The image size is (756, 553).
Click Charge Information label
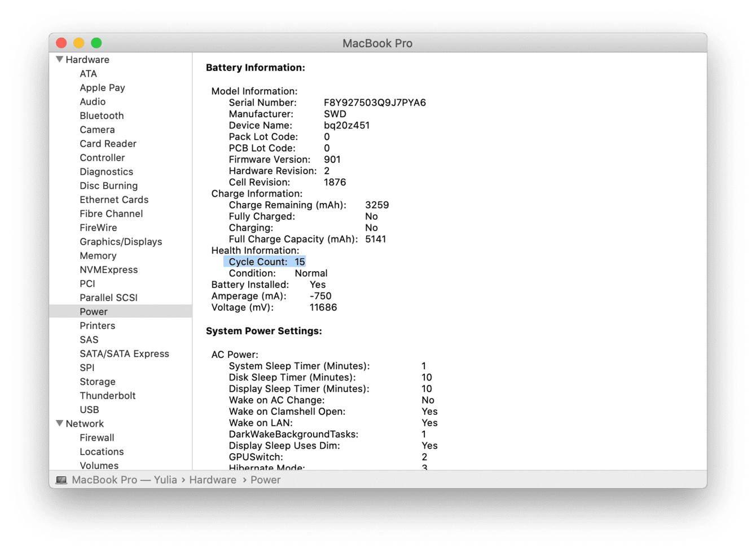pos(257,193)
